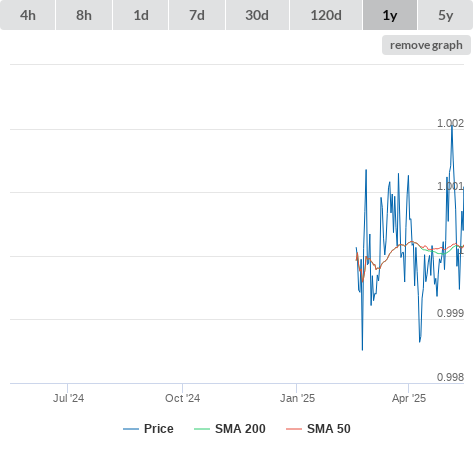This screenshot has width=474, height=455.
Task: Click the 0.998 y-axis value
Action: [450, 377]
